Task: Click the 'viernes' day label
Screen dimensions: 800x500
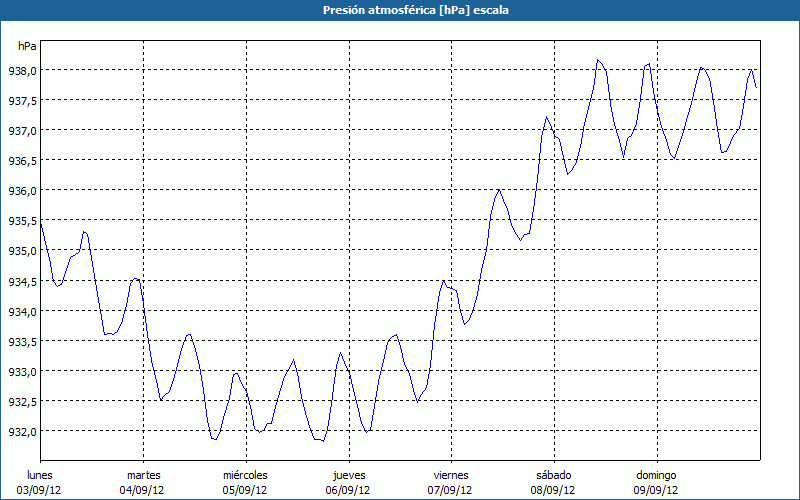Action: [x=450, y=475]
